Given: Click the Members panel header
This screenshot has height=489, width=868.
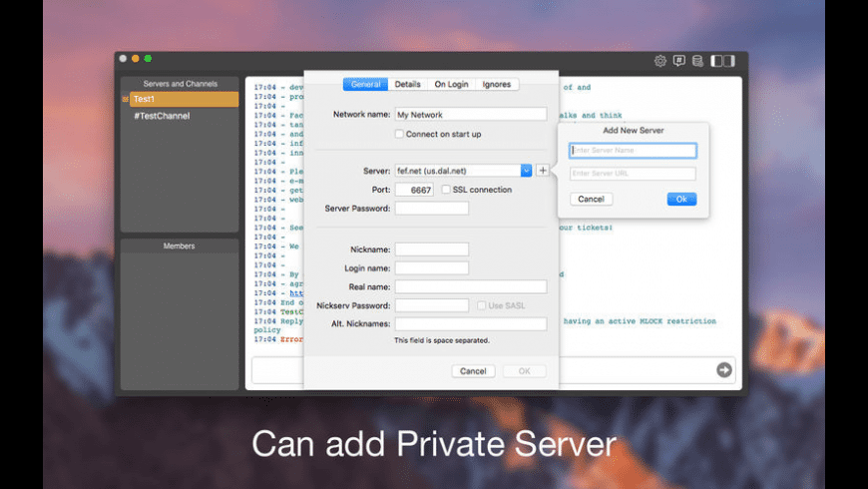Looking at the screenshot, I should click(180, 245).
